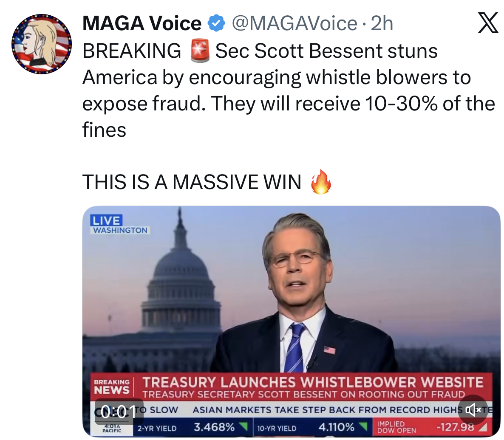Click the 2h post timestamp
The height and width of the screenshot is (440, 504).
pyautogui.click(x=382, y=23)
